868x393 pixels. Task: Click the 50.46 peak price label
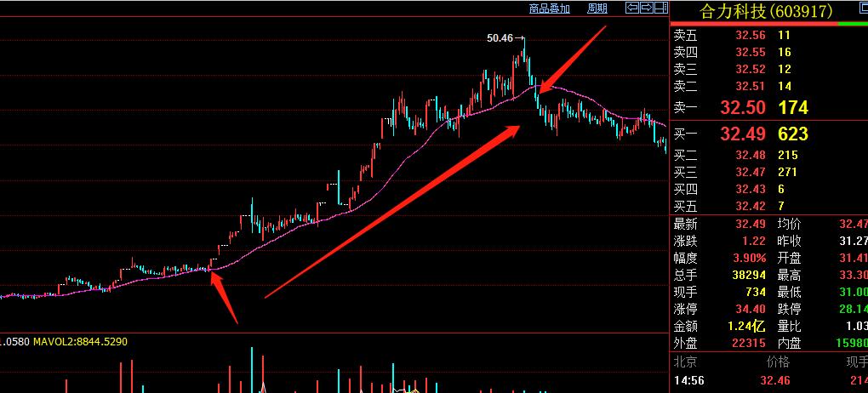tap(500, 38)
